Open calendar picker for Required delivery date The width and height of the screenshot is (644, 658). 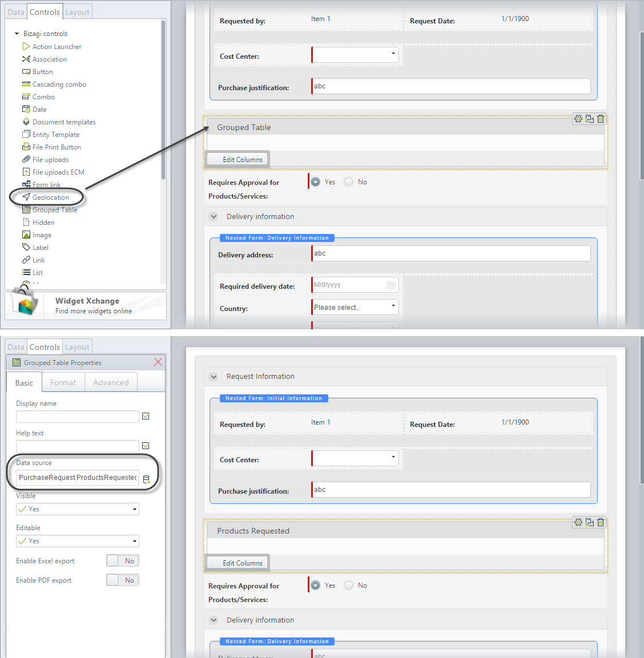[391, 285]
